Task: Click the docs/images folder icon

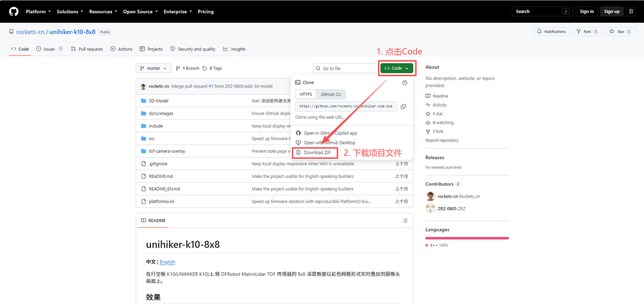Action: (x=144, y=114)
